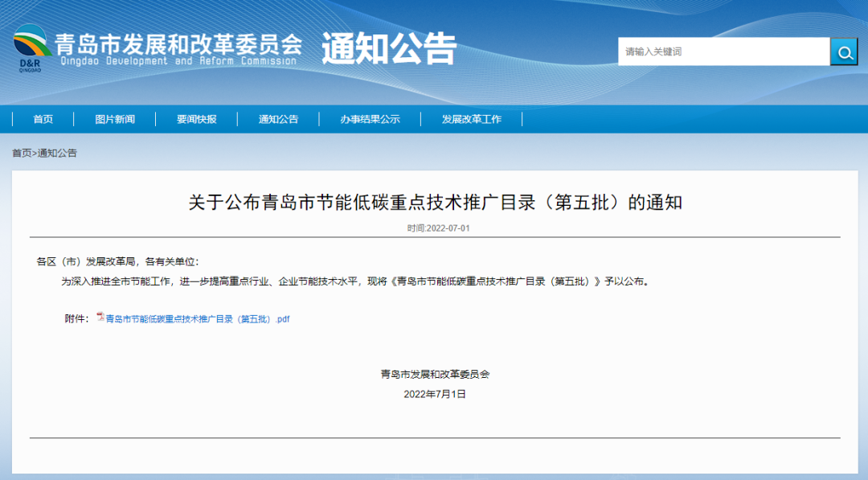Viewport: 868px width, 480px height.
Task: Download 青岛市节能低碳重点技术推广目录 PDF attachment link
Action: pyautogui.click(x=198, y=319)
